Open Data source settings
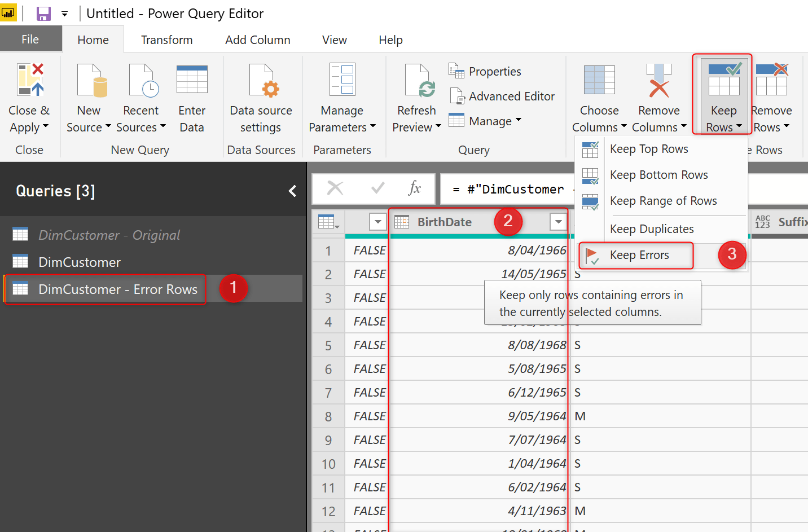The image size is (808, 532). click(x=261, y=80)
